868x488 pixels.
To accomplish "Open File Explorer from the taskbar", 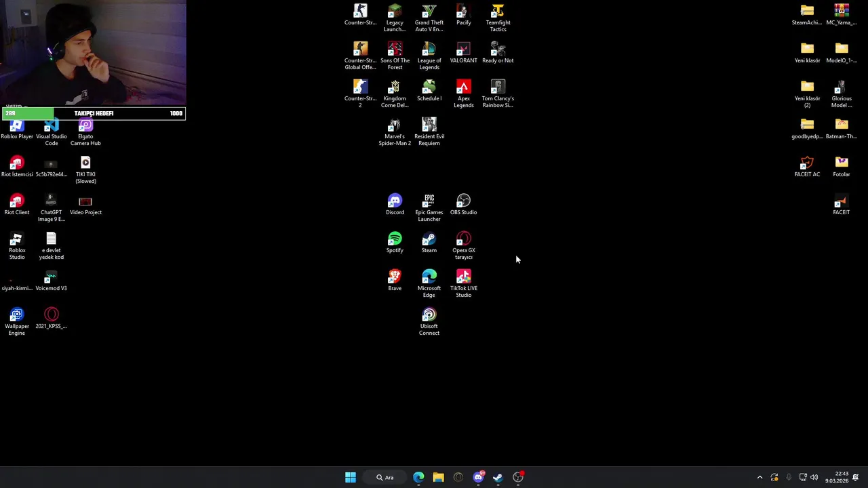I will (438, 477).
